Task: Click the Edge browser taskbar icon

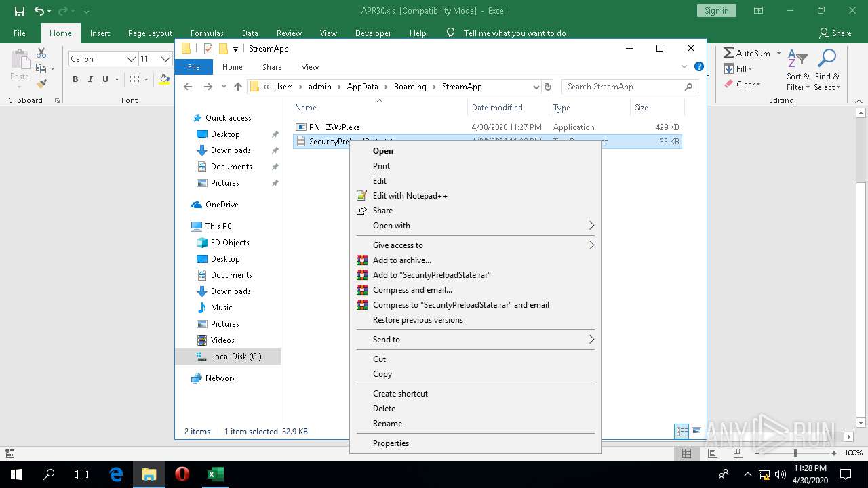Action: coord(116,474)
